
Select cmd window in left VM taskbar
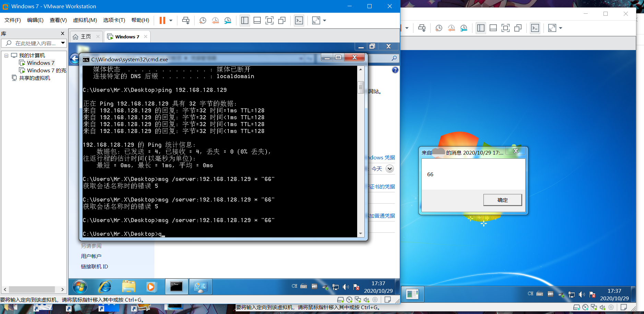tap(176, 287)
